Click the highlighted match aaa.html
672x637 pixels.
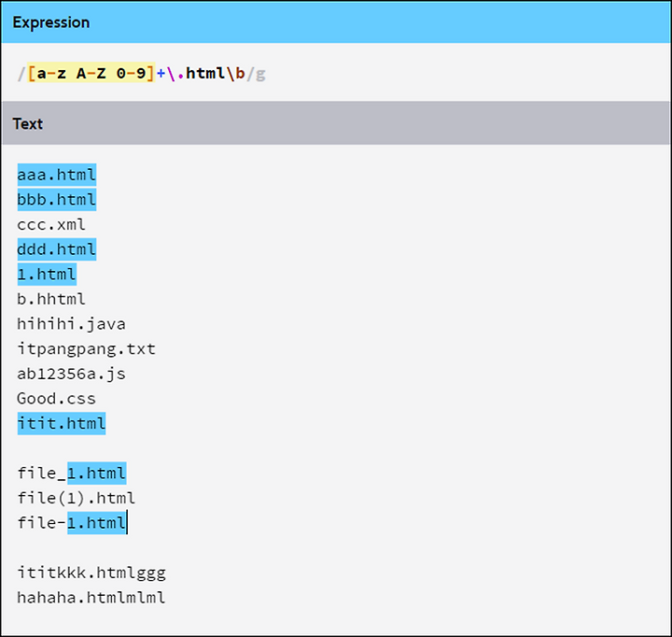coord(57,175)
